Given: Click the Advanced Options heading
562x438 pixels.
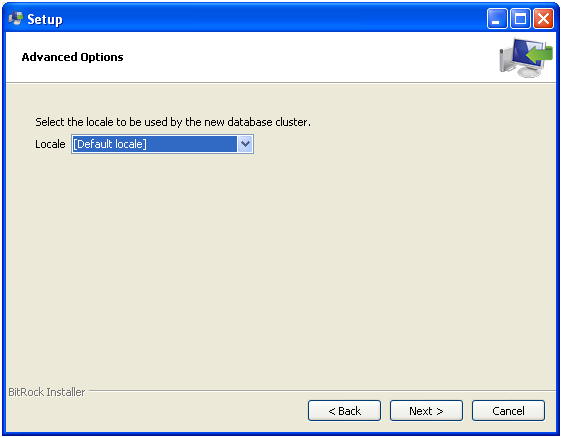Looking at the screenshot, I should (72, 57).
